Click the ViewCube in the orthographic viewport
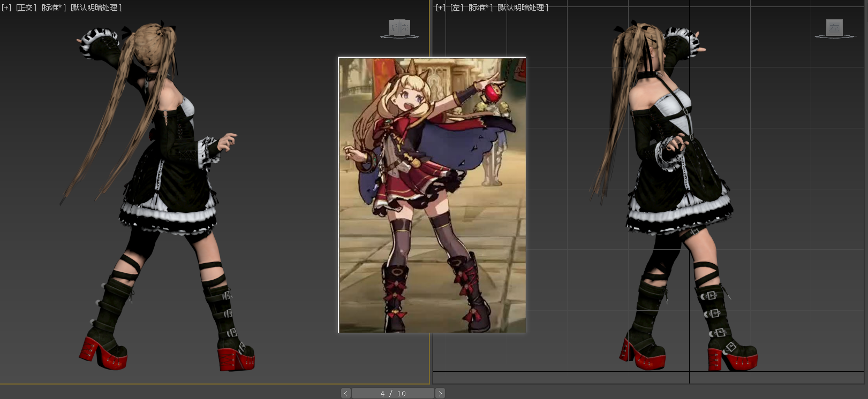Screen dimensions: 868x399 399,27
